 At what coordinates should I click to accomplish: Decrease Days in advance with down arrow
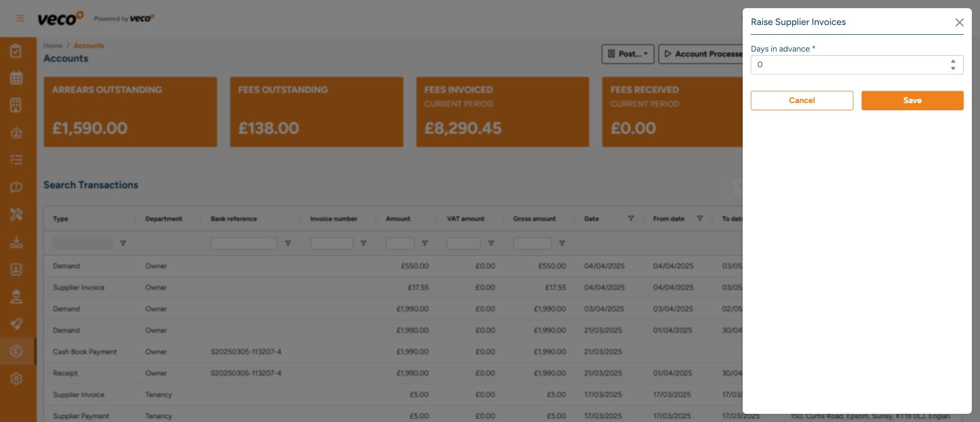[x=953, y=68]
